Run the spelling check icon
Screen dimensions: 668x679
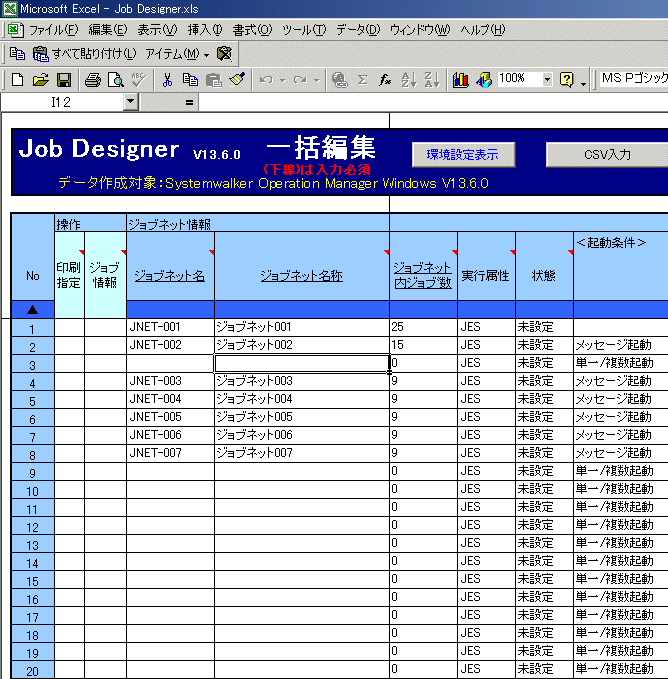tap(139, 80)
